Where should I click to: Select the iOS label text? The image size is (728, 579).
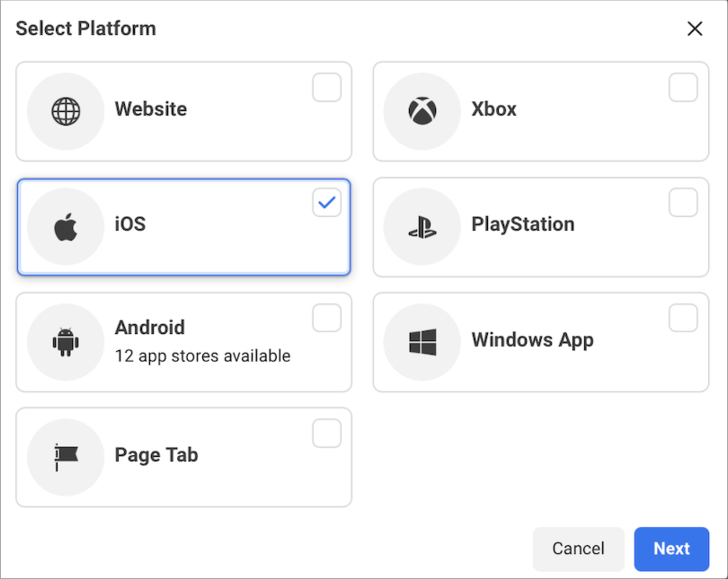pos(131,224)
